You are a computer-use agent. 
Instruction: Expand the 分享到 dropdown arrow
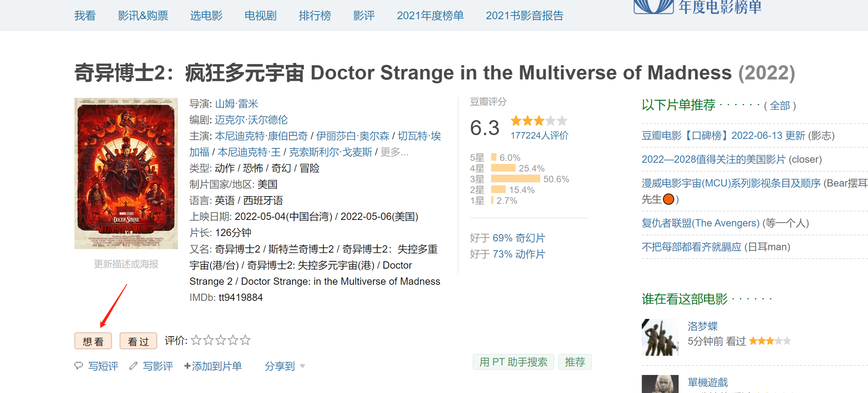(x=302, y=366)
